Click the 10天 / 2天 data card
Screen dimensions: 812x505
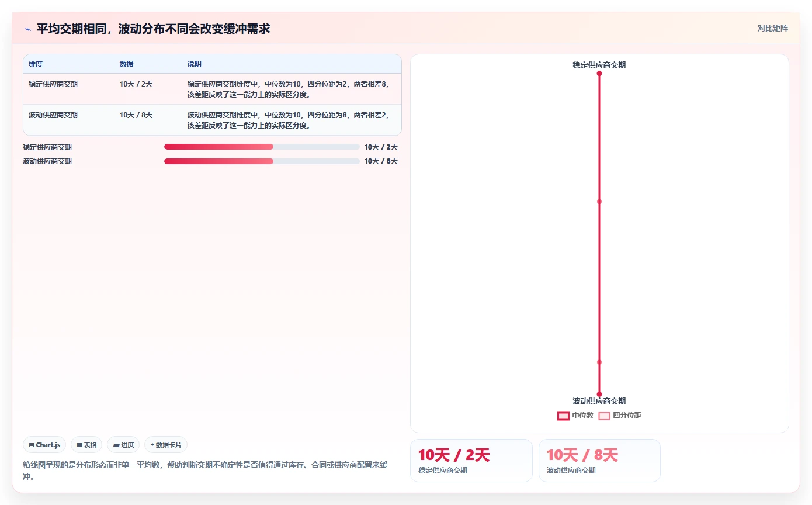tap(471, 461)
